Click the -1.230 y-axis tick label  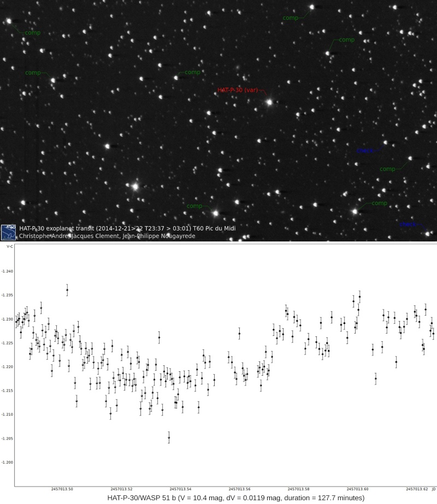coord(7,319)
